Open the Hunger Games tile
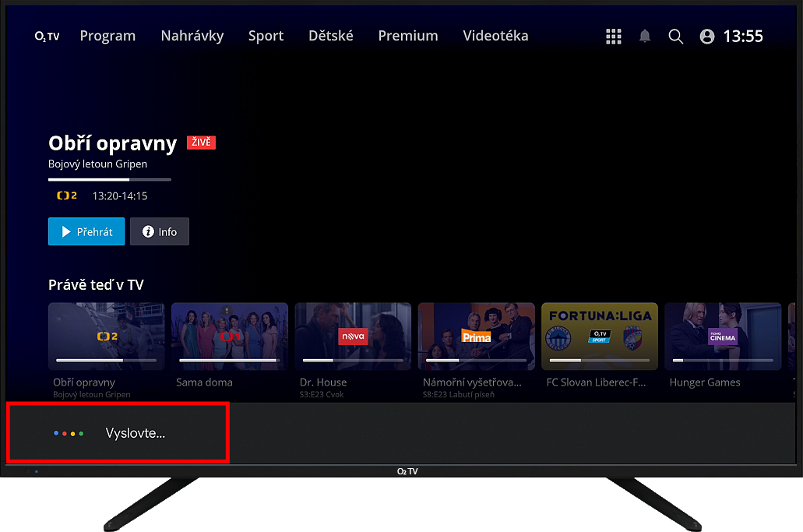 point(723,336)
